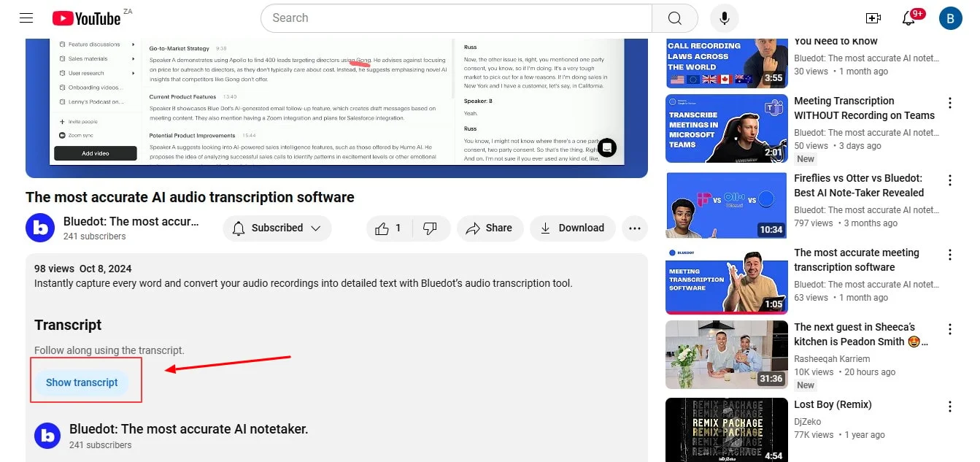
Task: Open options menu for Fireflies vs Otter video
Action: 950,180
